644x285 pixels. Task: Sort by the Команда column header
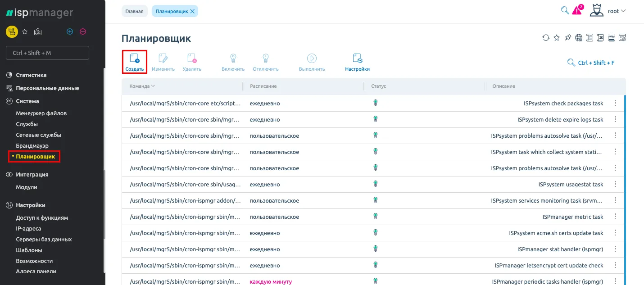click(x=142, y=86)
